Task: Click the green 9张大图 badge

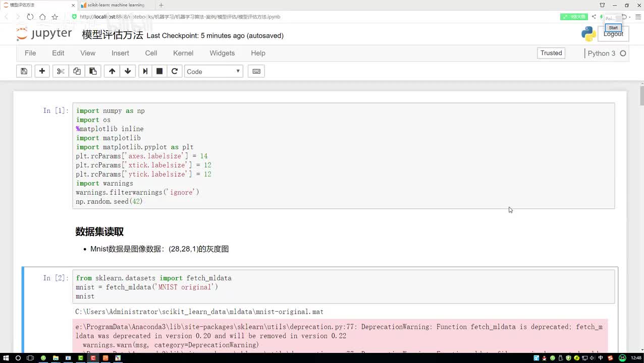Action: click(x=574, y=17)
